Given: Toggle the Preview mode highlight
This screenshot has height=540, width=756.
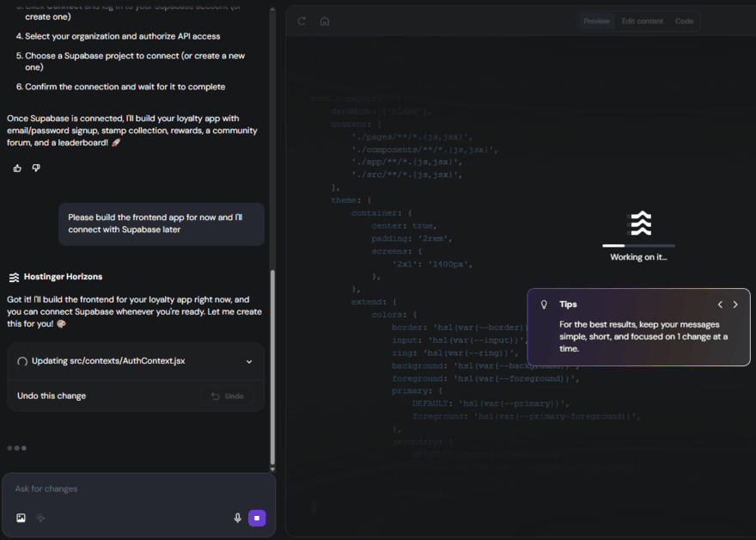Looking at the screenshot, I should point(595,21).
